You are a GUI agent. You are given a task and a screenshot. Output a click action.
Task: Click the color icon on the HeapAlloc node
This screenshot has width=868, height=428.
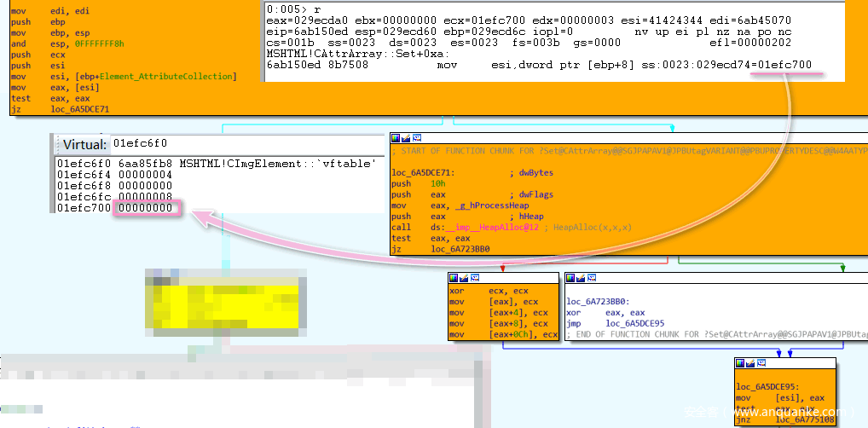click(396, 138)
